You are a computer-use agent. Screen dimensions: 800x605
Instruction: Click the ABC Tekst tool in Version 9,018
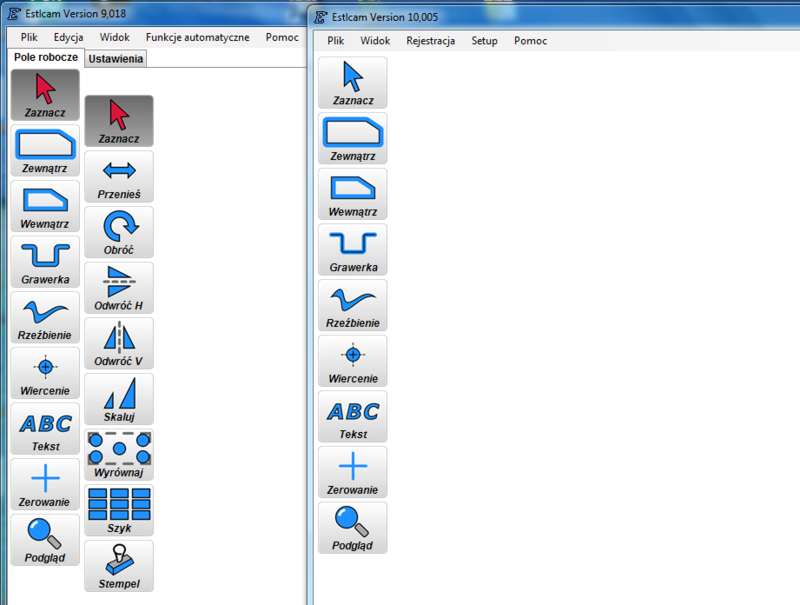(x=45, y=428)
